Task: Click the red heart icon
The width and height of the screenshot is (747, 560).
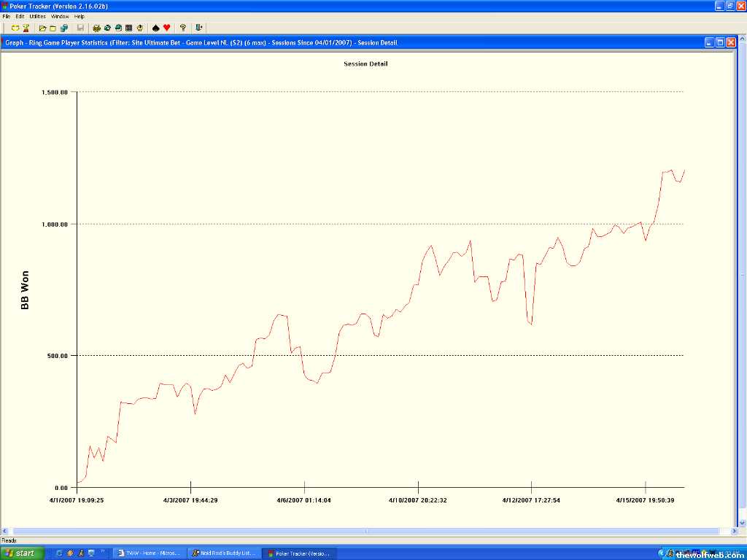Action: (166, 28)
